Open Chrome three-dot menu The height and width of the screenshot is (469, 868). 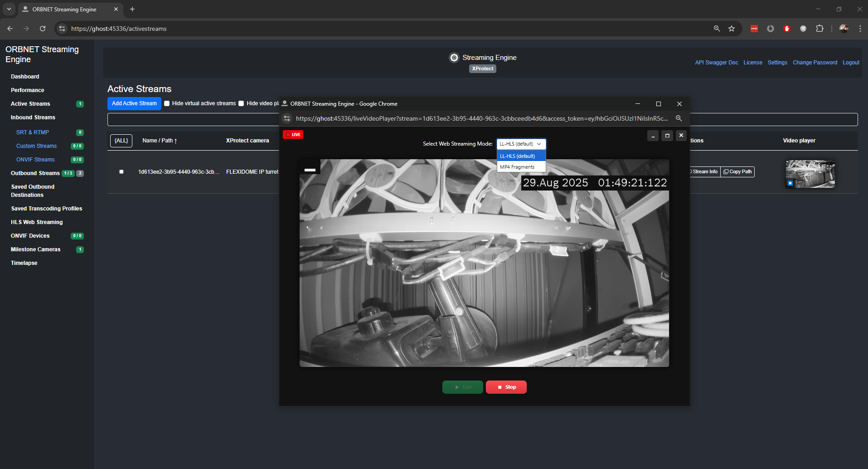point(860,29)
